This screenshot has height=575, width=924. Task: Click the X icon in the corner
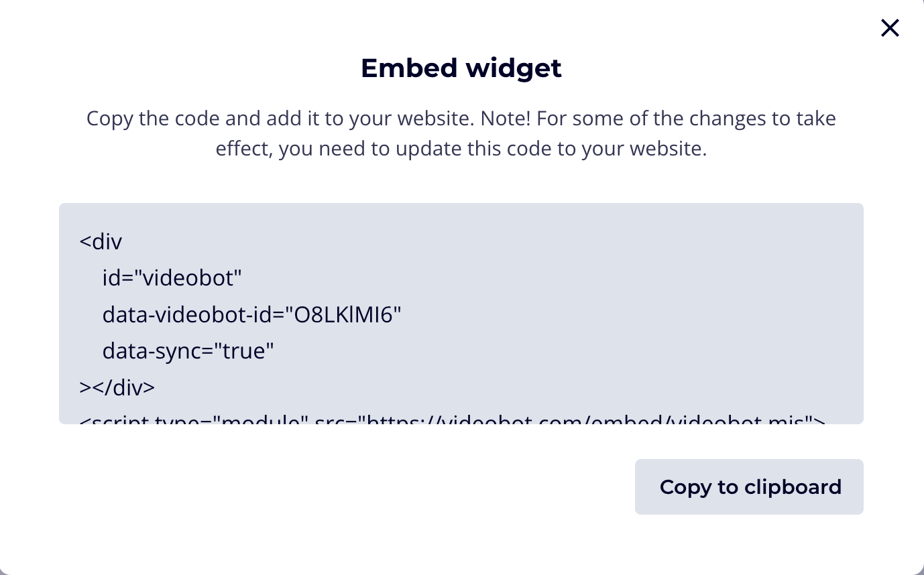pyautogui.click(x=890, y=28)
